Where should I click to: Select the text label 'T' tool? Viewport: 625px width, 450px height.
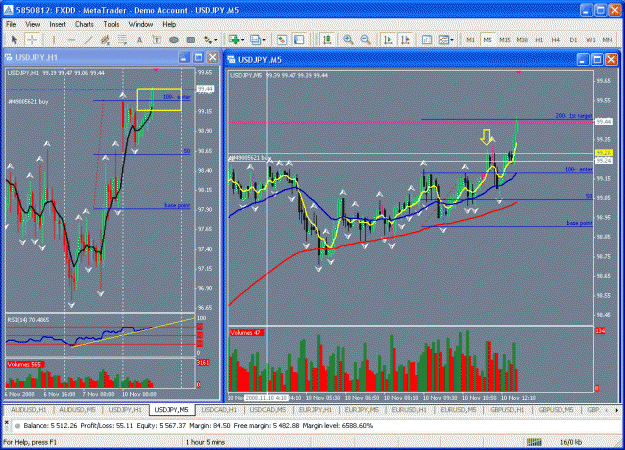(156, 39)
